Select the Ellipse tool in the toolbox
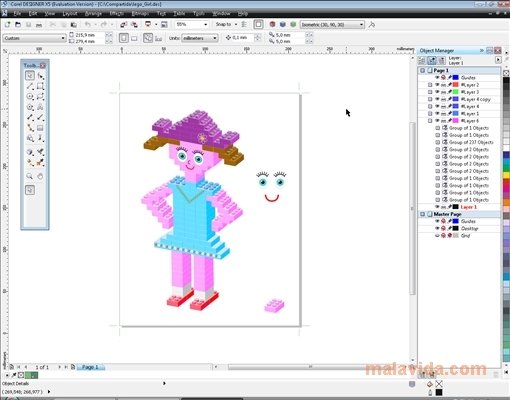This screenshot has width=510, height=400. (x=30, y=97)
